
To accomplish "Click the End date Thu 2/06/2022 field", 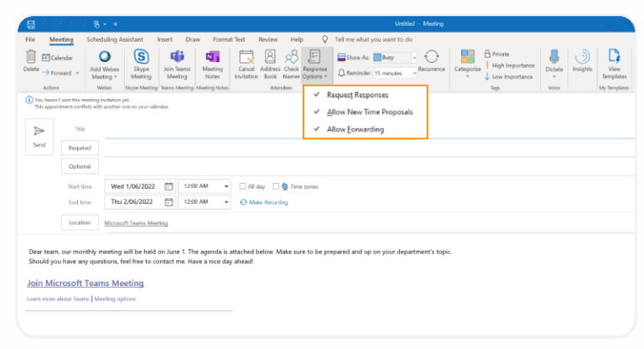I will 141,202.
